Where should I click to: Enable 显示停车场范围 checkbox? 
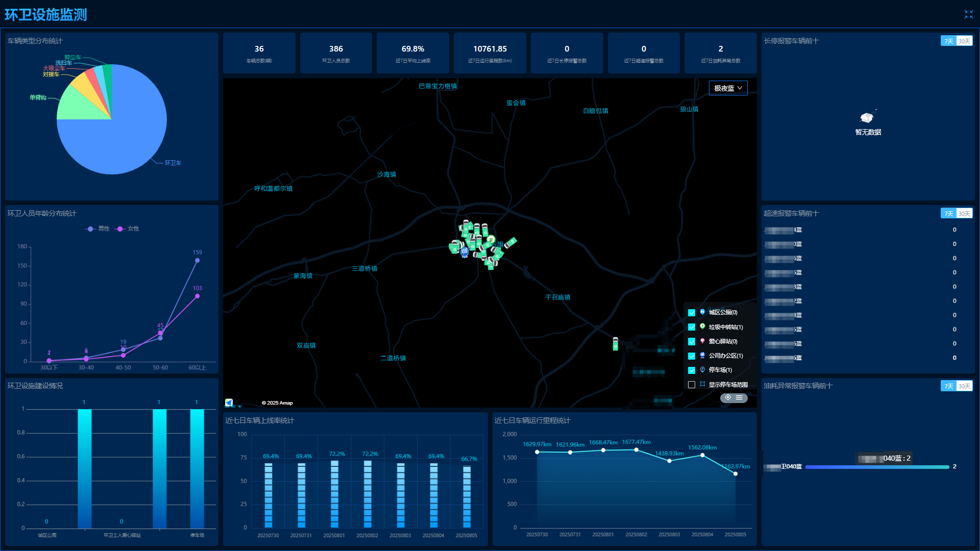tap(692, 385)
